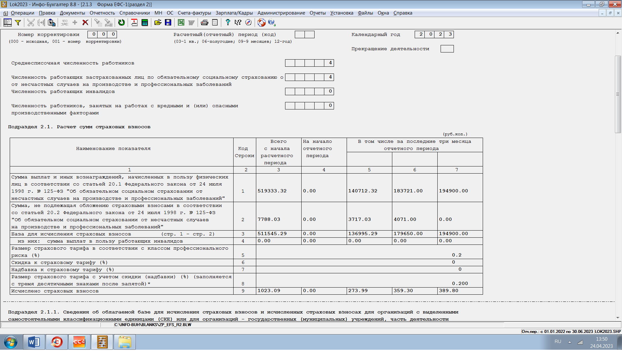Viewport: 622px width, 364px height.
Task: Select cell value 4071.00
Action: [405, 219]
